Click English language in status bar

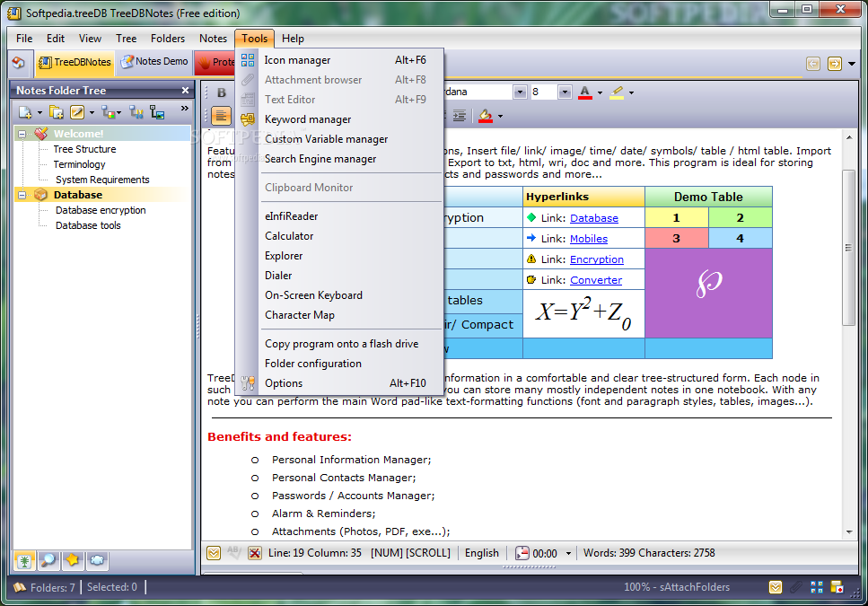[482, 553]
